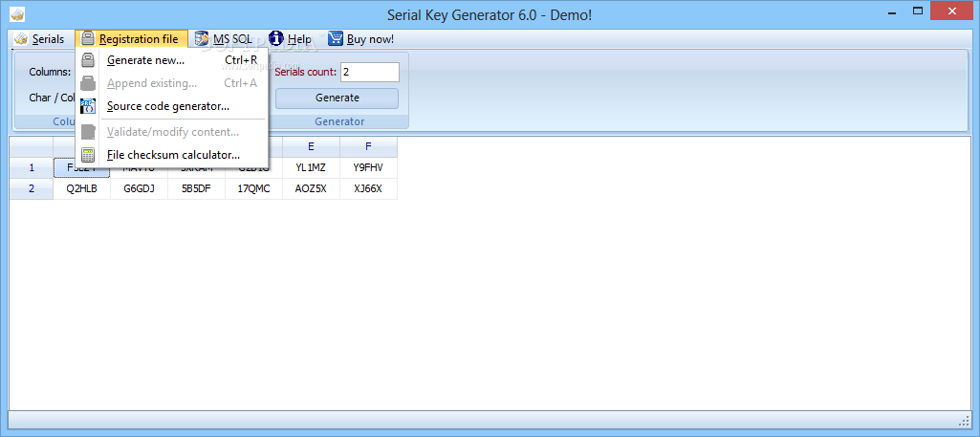Click the Registration file menu
Viewport: 980px width, 437px height.
[x=131, y=39]
